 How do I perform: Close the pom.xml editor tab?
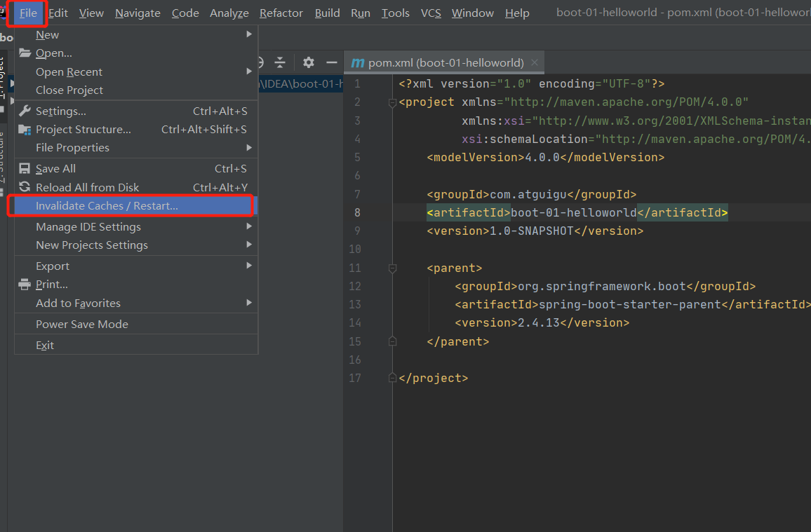pos(535,62)
